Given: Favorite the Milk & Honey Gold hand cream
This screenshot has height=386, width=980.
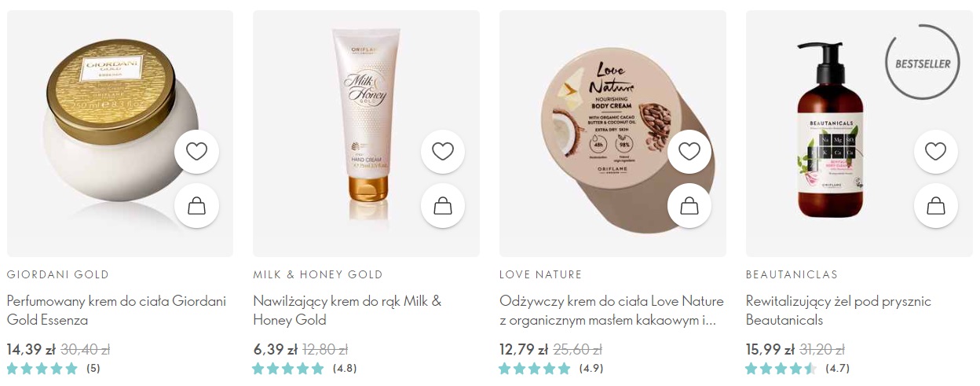Looking at the screenshot, I should click(x=443, y=151).
